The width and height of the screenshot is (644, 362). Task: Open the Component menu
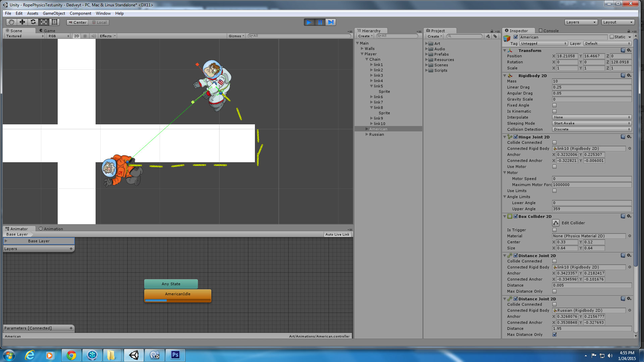click(x=80, y=13)
